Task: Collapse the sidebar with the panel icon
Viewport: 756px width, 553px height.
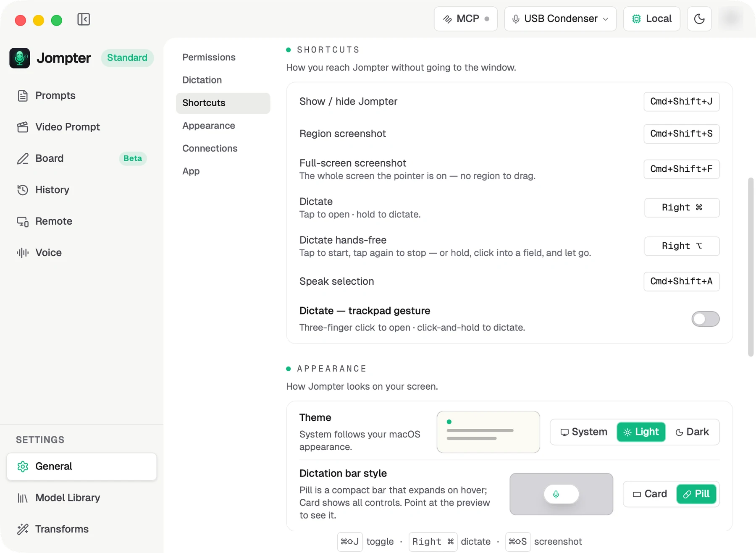Action: (84, 19)
